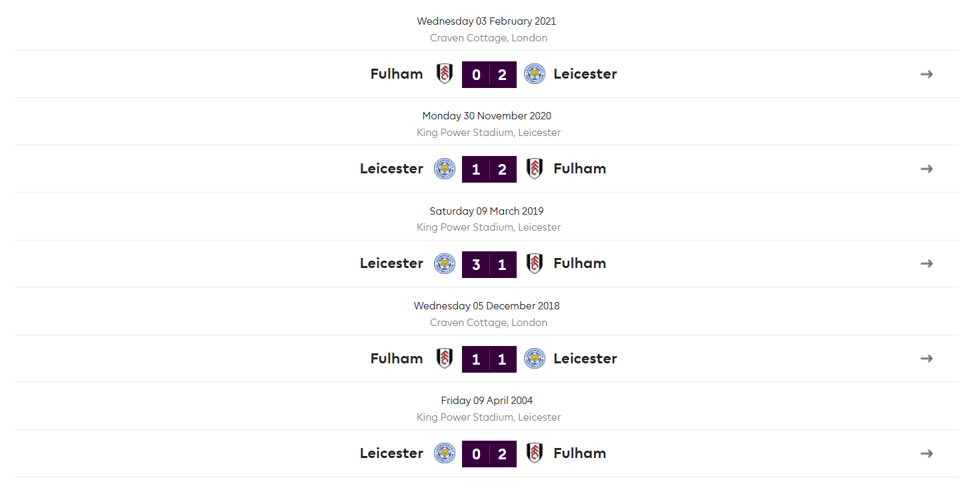This screenshot has width=980, height=488.
Task: Click Fulham team name in the February 2021 match
Action: pos(397,74)
